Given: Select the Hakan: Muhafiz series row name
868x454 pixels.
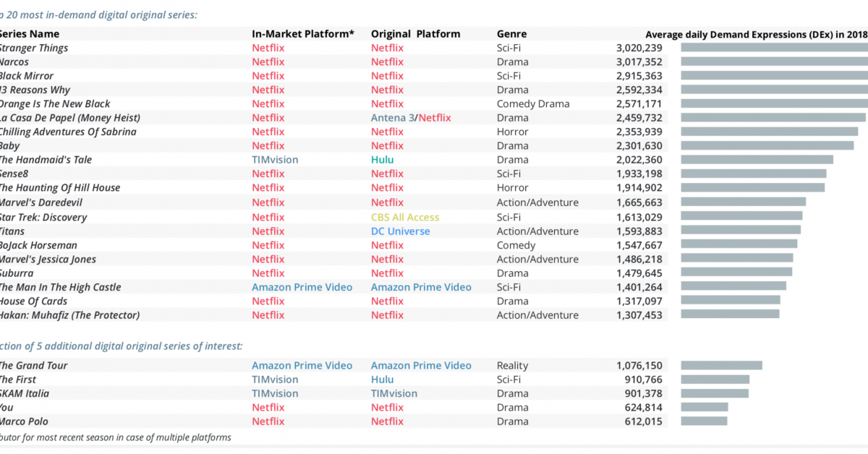Looking at the screenshot, I should click(69, 315).
